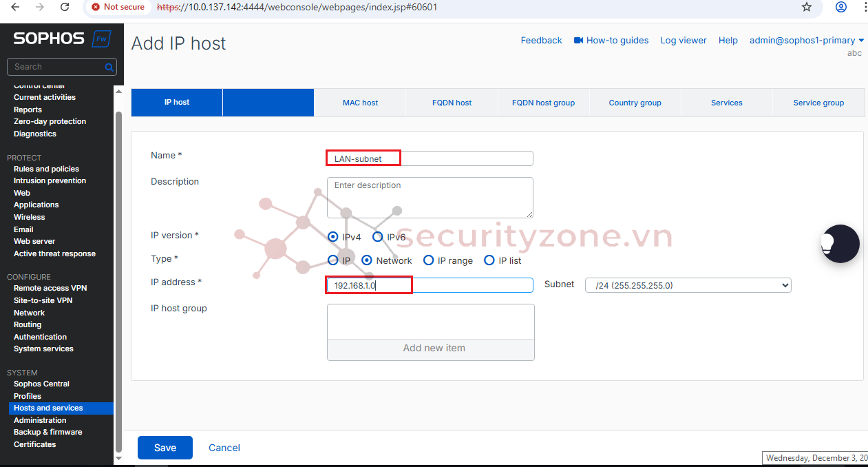Click the sidebar vertical scrollbar
Image resolution: width=868 pixels, height=467 pixels.
coord(118,276)
